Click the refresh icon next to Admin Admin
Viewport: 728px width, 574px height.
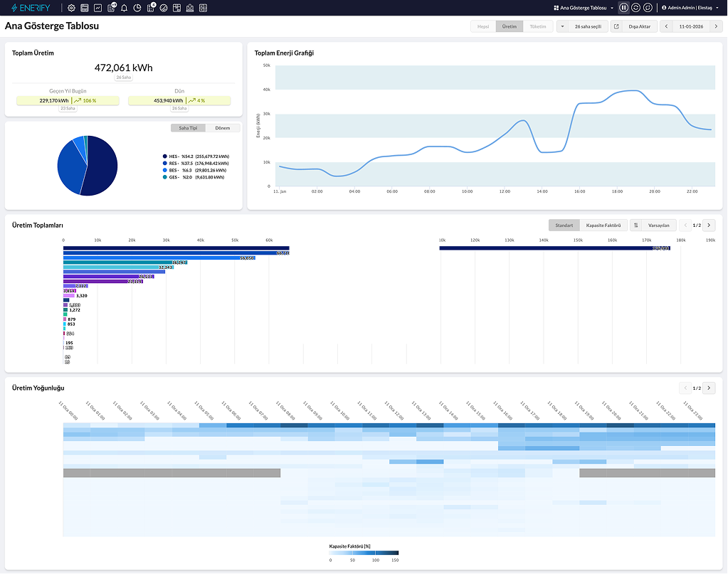(648, 8)
